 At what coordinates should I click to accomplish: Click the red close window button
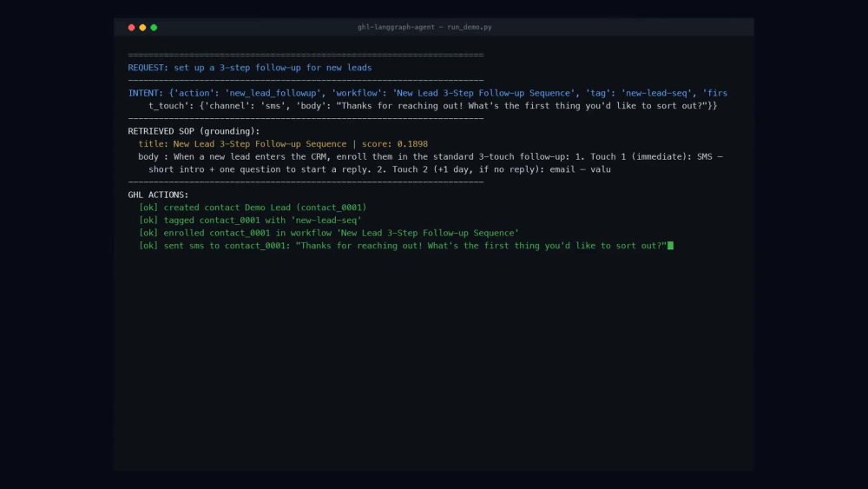131,27
